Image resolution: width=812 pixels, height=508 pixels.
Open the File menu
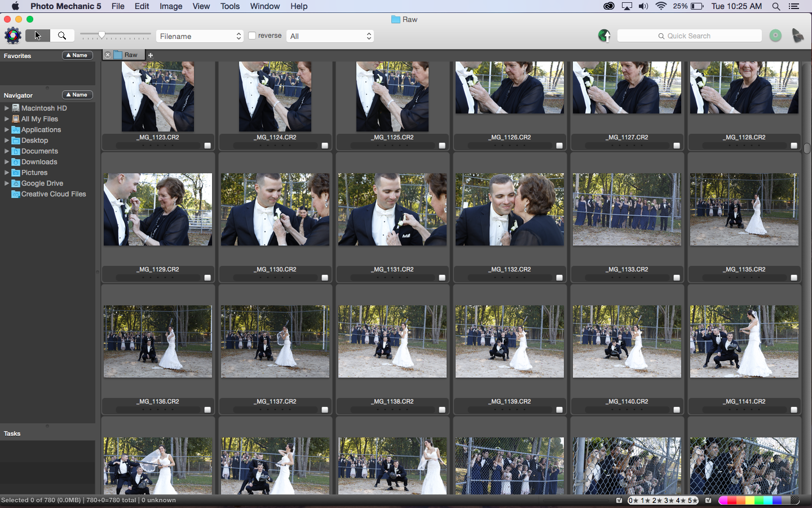click(x=118, y=6)
